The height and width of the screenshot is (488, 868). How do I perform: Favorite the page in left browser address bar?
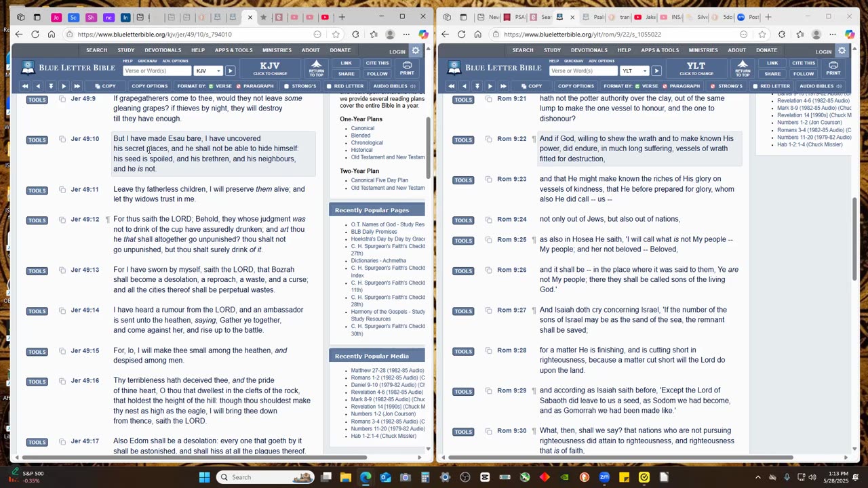click(336, 34)
